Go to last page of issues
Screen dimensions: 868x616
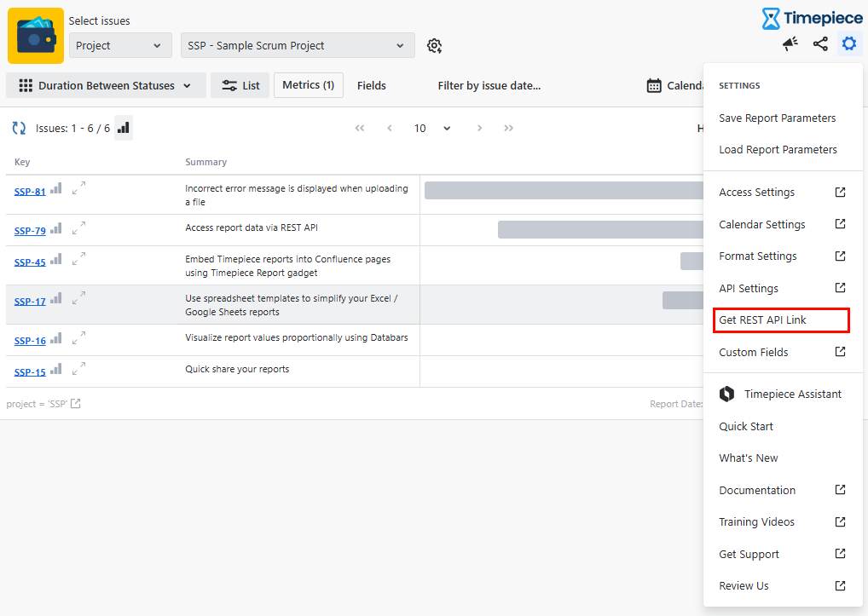pos(509,129)
